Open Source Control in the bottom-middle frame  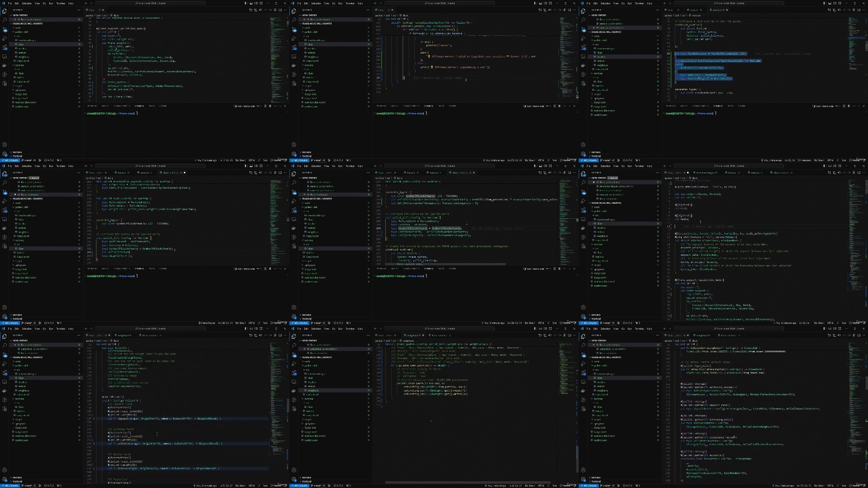click(294, 354)
